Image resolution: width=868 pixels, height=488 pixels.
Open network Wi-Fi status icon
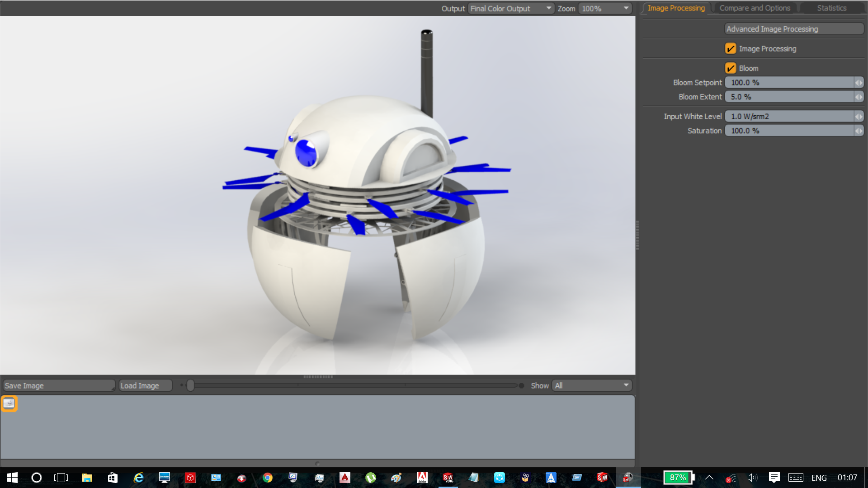tap(731, 478)
